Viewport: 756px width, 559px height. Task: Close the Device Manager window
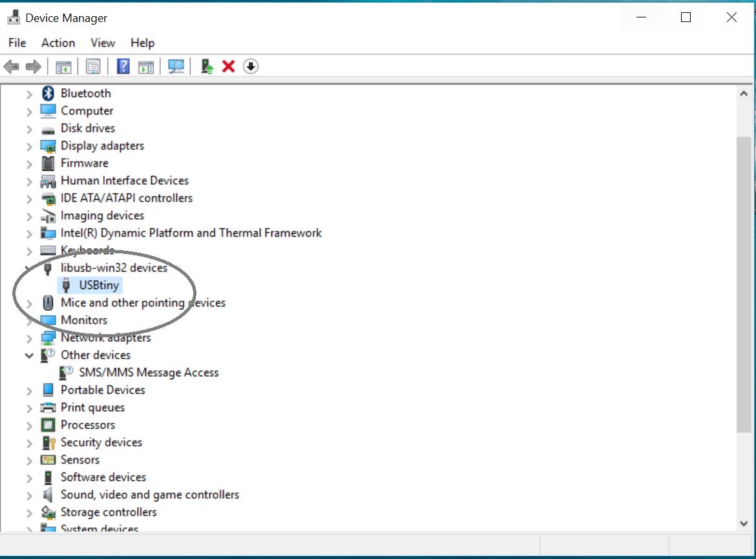click(x=731, y=17)
